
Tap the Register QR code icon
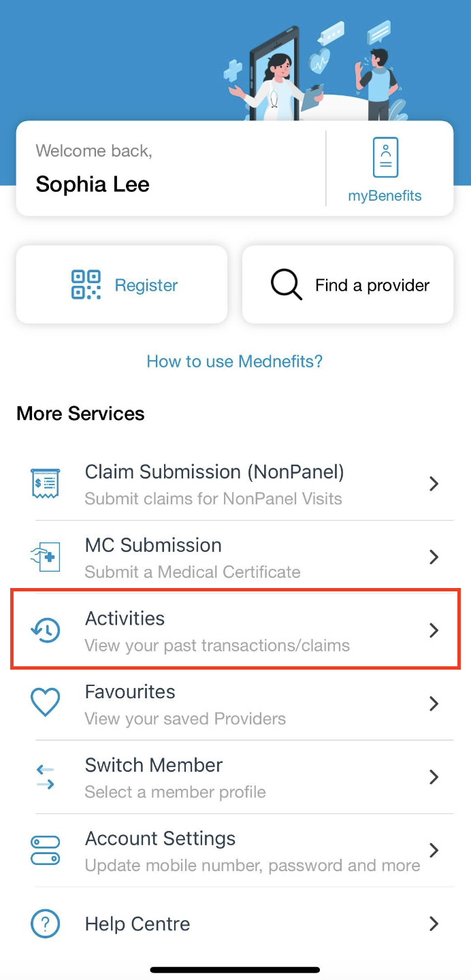point(86,284)
